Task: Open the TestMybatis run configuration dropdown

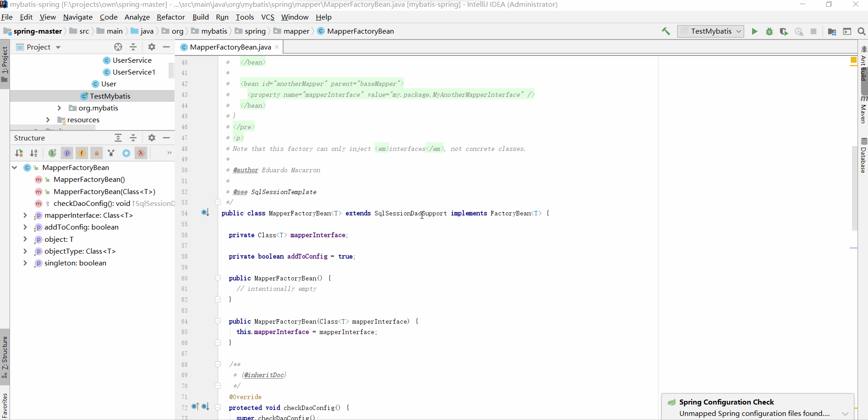Action: click(711, 31)
